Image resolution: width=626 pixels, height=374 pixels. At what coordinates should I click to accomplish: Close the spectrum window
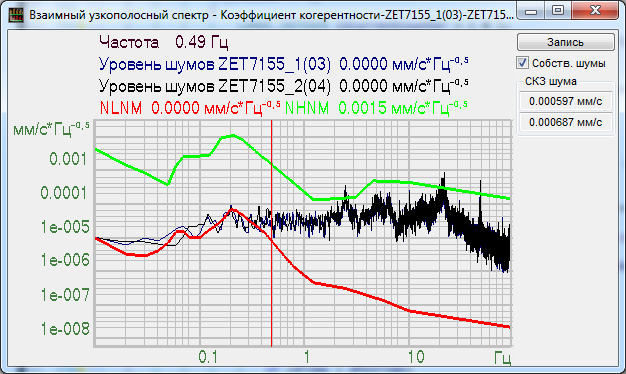pos(595,10)
